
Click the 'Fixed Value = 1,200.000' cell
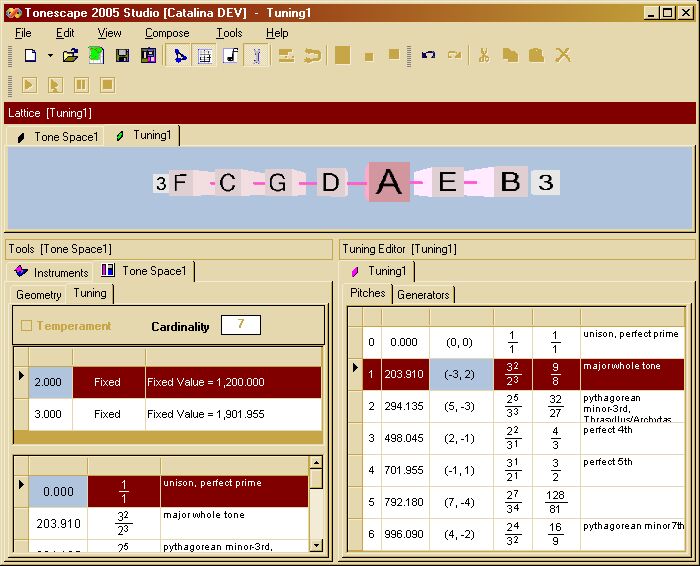(233, 382)
